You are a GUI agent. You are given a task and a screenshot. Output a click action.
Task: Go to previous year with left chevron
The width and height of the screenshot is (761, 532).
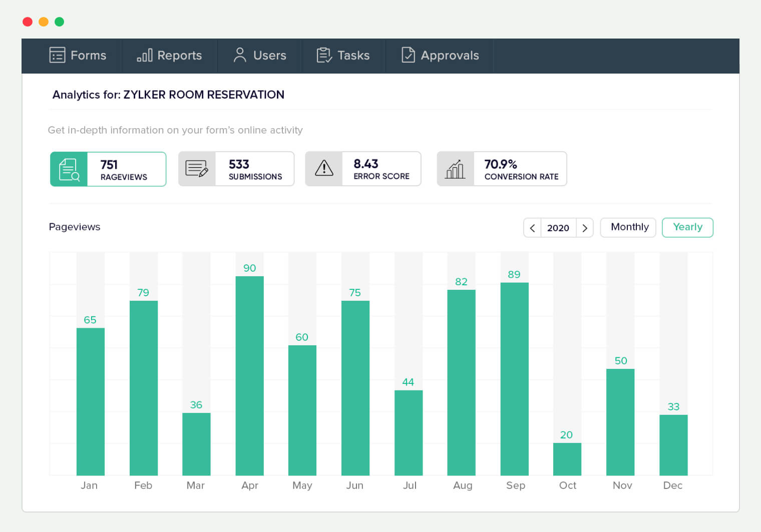click(x=532, y=228)
